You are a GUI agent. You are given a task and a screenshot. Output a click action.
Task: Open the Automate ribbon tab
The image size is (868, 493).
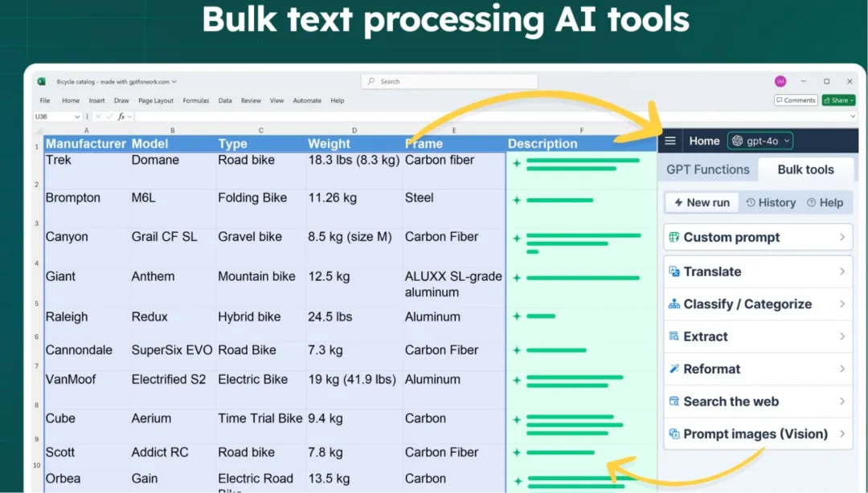(307, 100)
